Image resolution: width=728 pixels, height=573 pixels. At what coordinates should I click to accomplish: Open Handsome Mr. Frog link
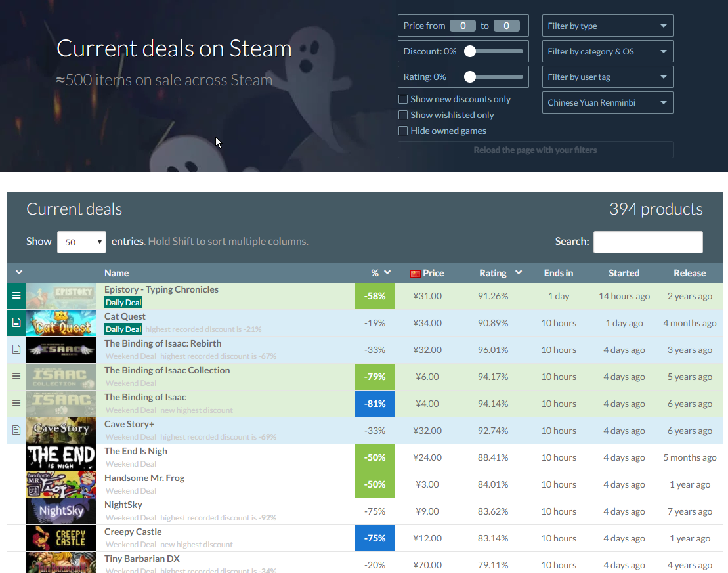(x=144, y=478)
